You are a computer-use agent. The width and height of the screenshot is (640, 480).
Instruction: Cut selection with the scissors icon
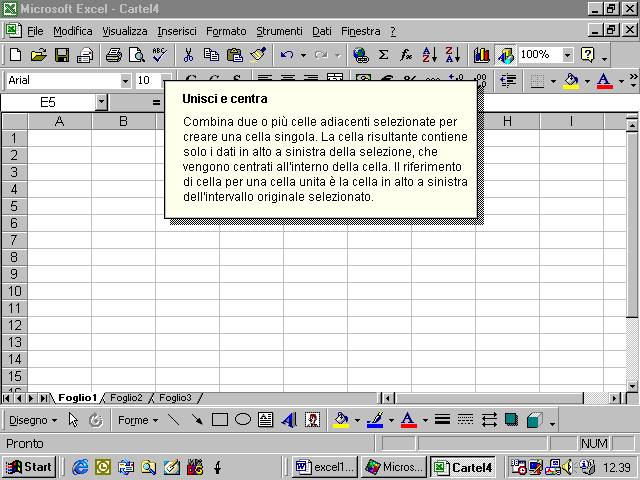188,55
